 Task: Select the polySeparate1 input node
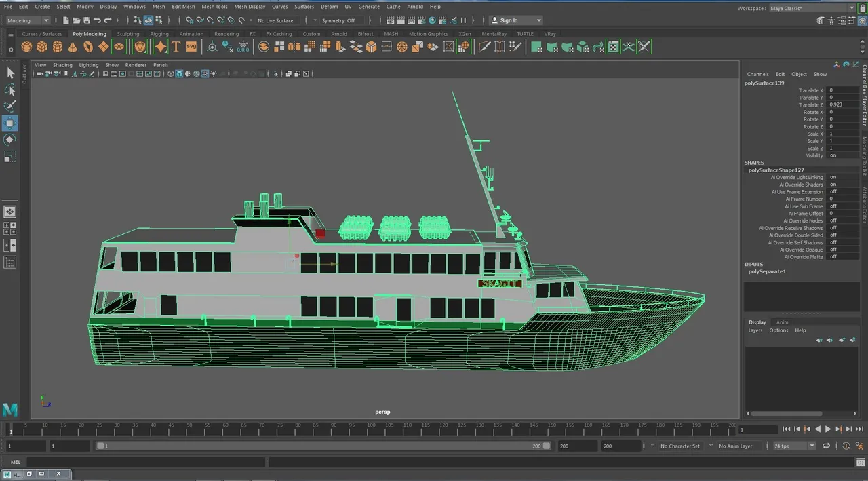767,271
